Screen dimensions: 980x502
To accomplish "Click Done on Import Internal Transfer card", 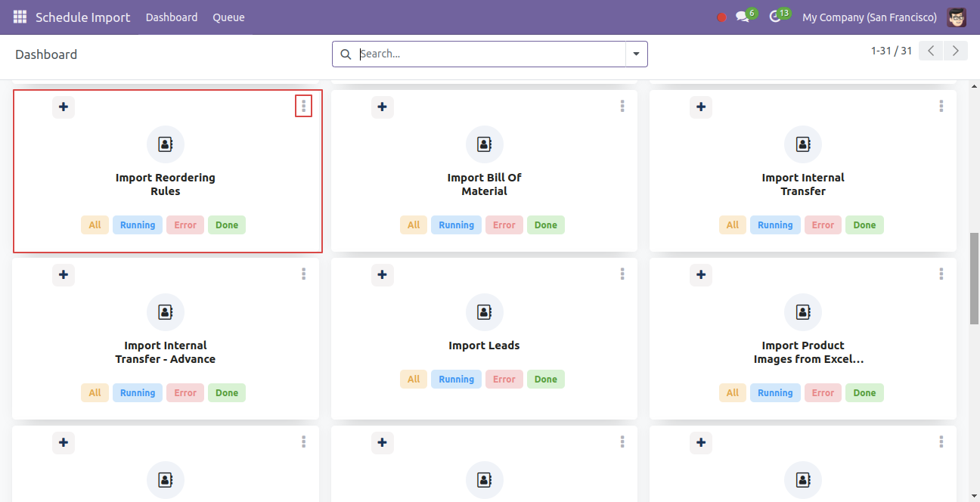I will [x=864, y=225].
